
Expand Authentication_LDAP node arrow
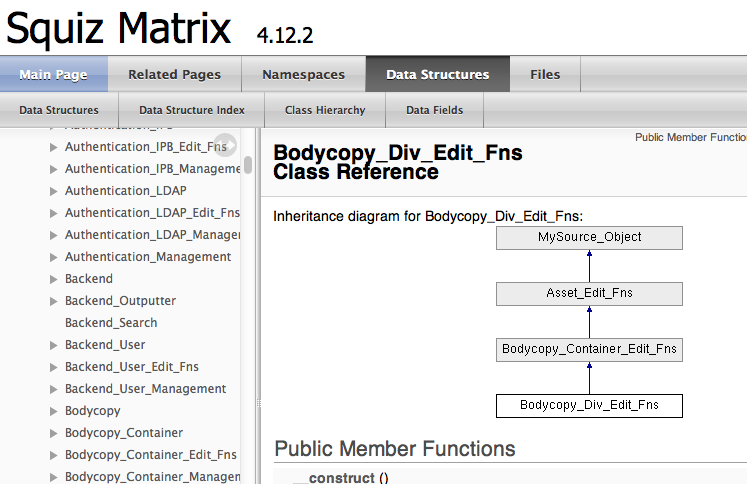click(x=54, y=191)
